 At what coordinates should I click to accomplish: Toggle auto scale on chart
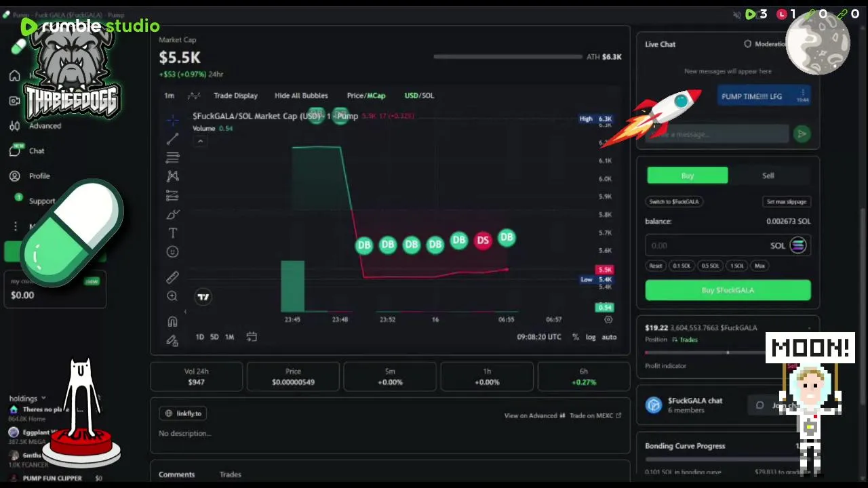(609, 337)
